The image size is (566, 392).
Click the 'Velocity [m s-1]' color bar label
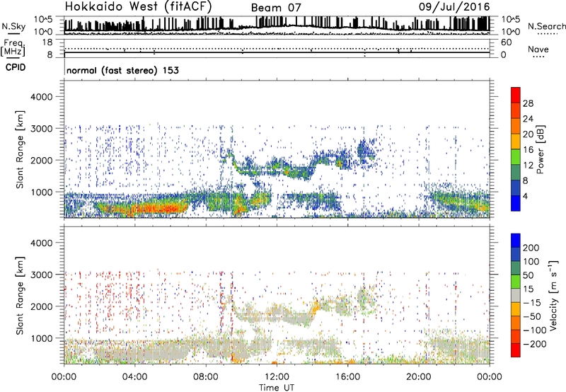553,295
